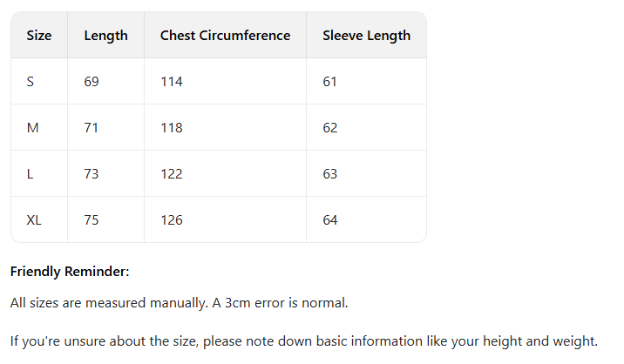The image size is (624, 364).
Task: Click length value 69
Action: coord(92,82)
